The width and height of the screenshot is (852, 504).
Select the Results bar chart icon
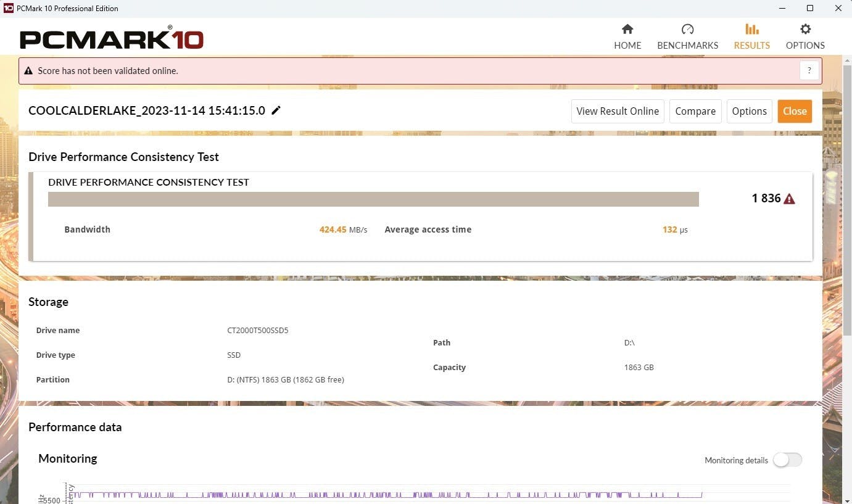[x=751, y=29]
